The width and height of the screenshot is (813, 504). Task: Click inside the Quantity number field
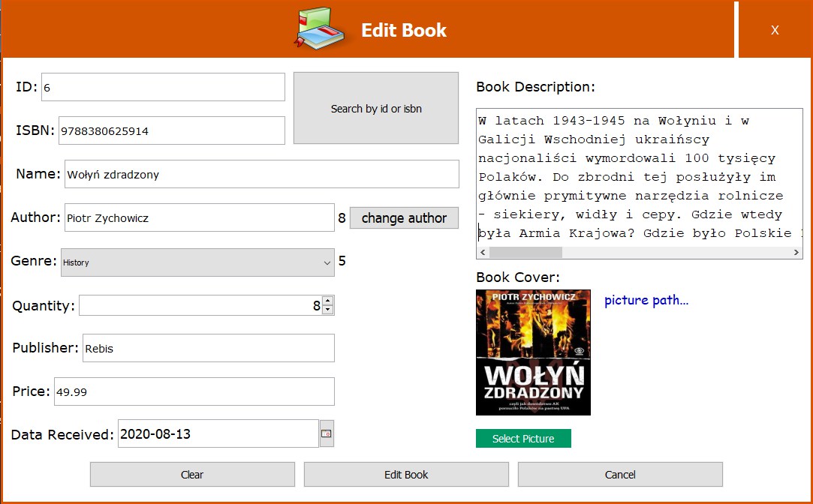point(200,305)
